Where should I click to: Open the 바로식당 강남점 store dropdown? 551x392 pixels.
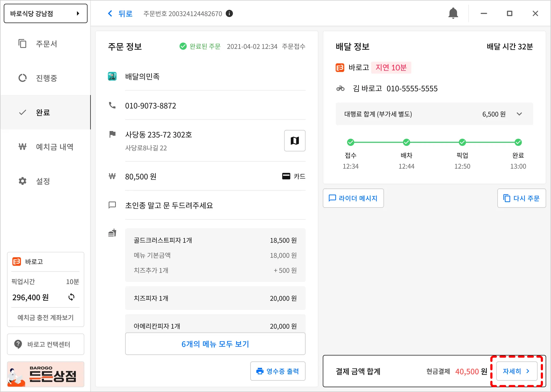pos(45,13)
